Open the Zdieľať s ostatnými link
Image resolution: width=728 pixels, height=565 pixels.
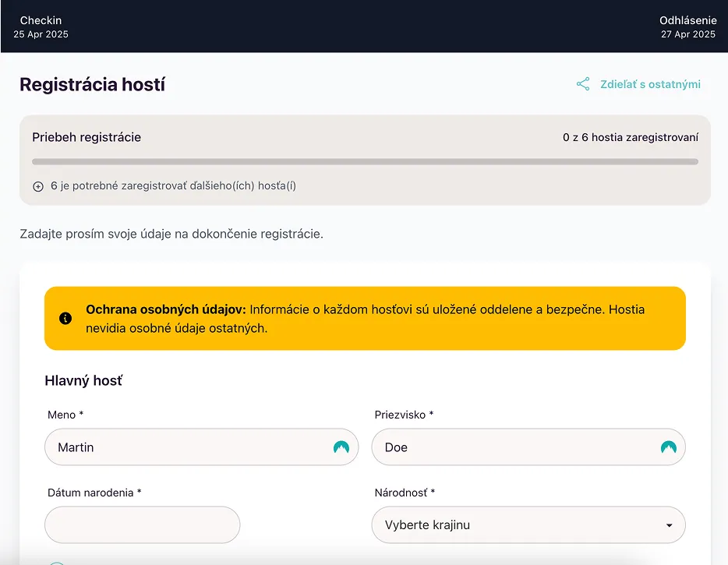point(650,84)
